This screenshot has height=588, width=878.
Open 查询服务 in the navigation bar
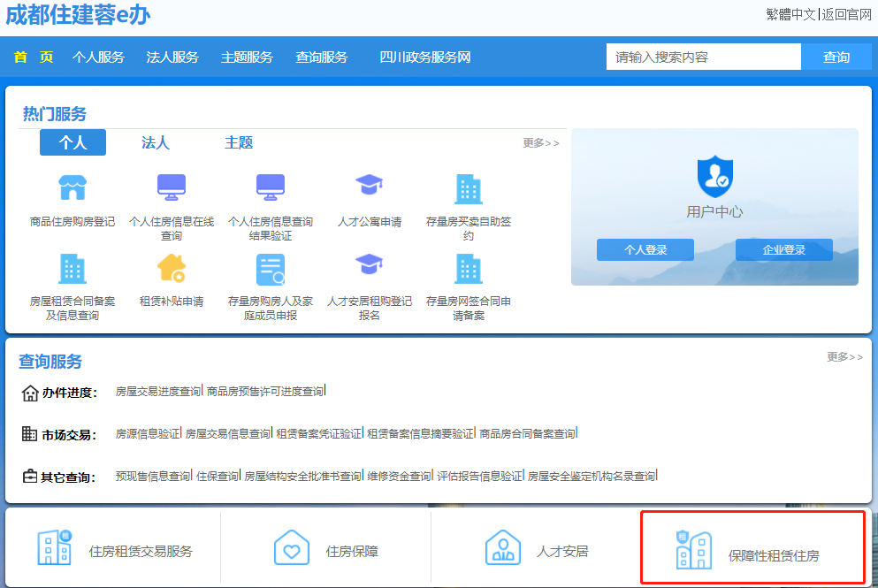coord(322,57)
